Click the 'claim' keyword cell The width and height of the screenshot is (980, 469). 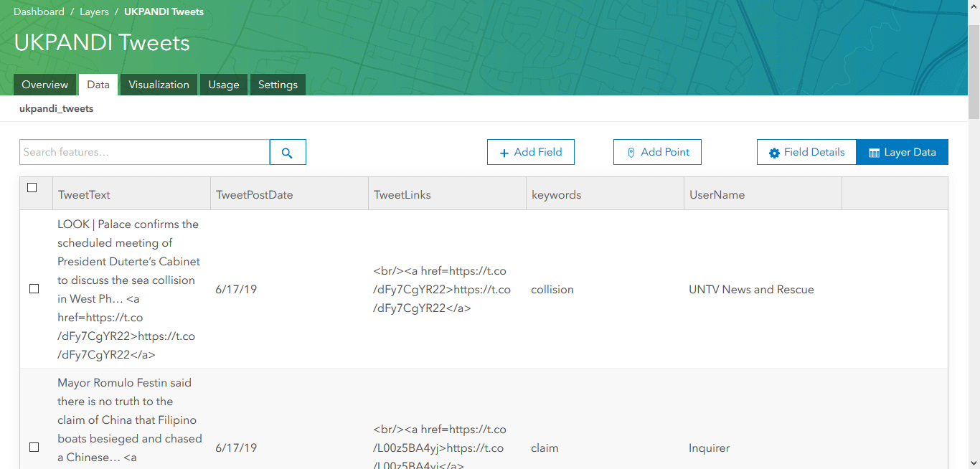(545, 448)
